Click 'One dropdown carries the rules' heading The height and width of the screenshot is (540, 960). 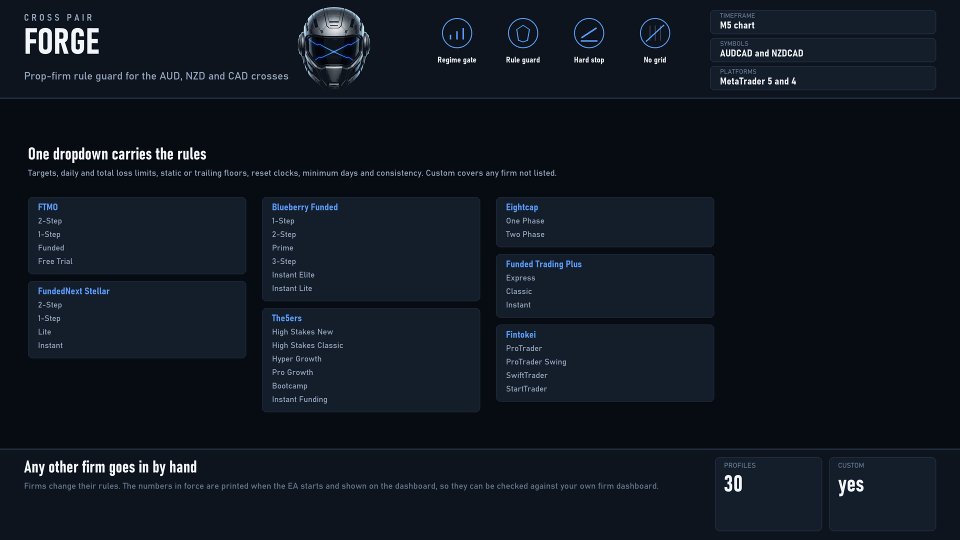coord(117,154)
